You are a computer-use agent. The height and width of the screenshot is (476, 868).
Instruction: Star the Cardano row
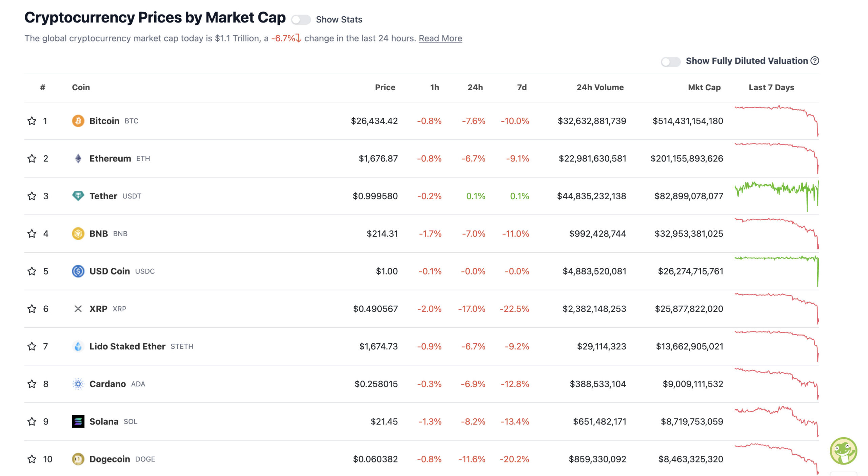(x=32, y=384)
